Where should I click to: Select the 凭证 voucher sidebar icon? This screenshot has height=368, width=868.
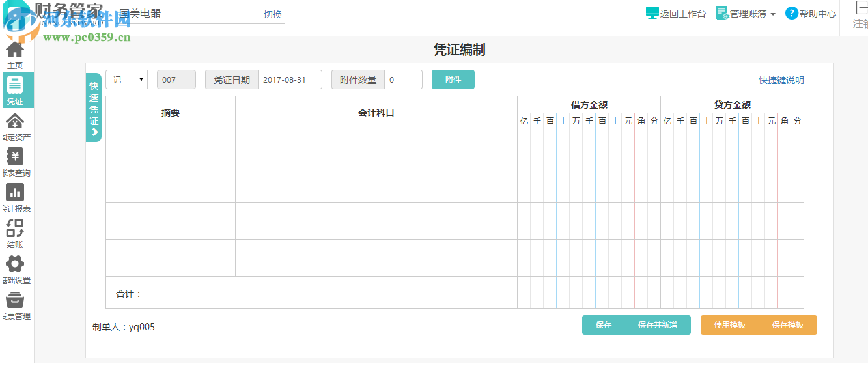click(x=15, y=85)
